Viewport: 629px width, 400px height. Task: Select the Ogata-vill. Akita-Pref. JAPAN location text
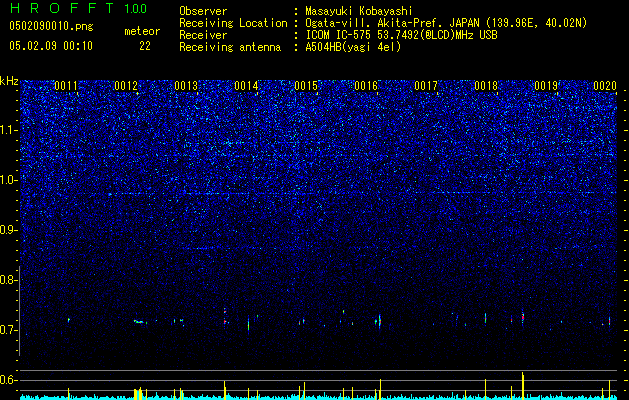click(446, 23)
